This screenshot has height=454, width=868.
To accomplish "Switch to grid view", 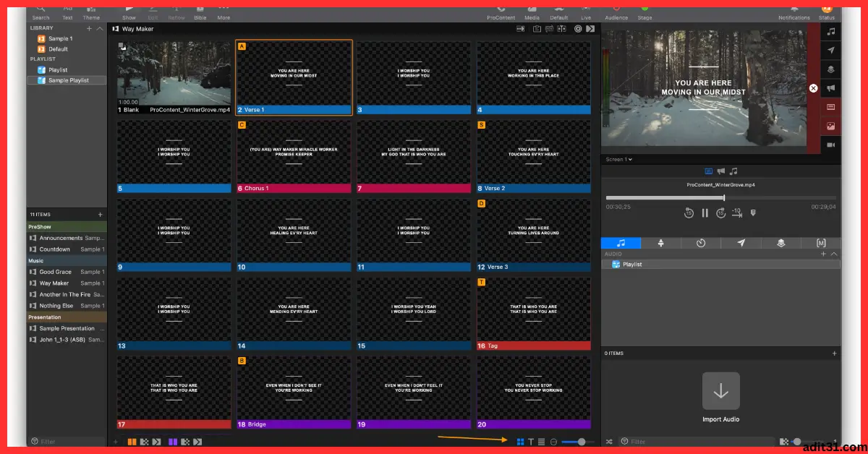I will [x=520, y=442].
